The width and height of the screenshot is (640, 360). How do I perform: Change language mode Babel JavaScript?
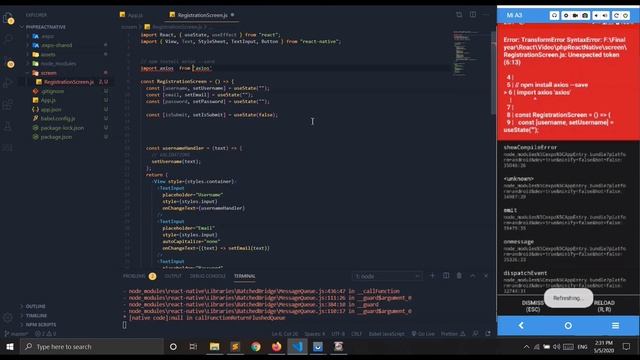[386, 334]
